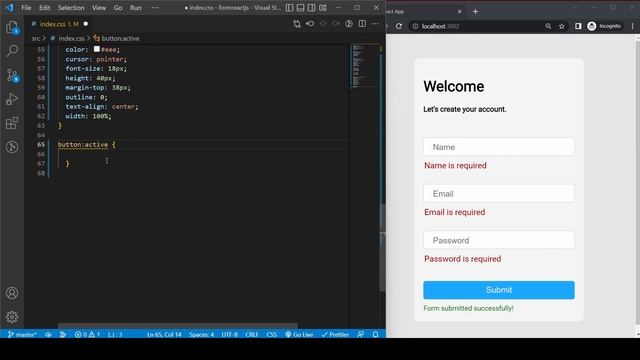Click the notifications bell in status bar

[x=375, y=334]
